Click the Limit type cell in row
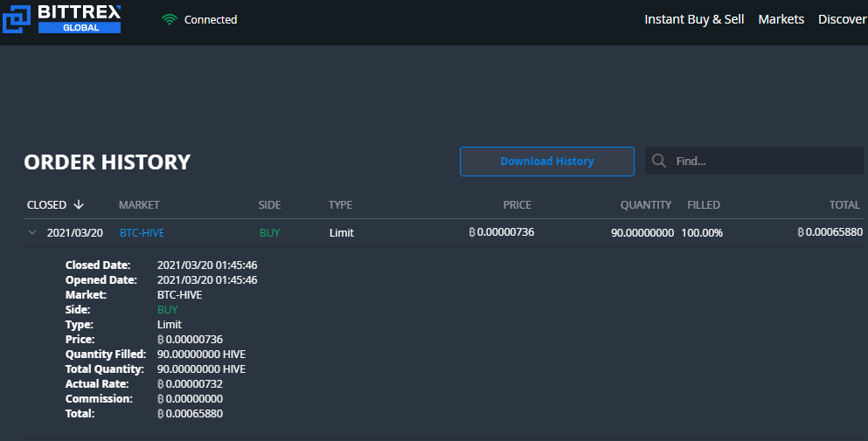This screenshot has height=441, width=868. [x=342, y=233]
